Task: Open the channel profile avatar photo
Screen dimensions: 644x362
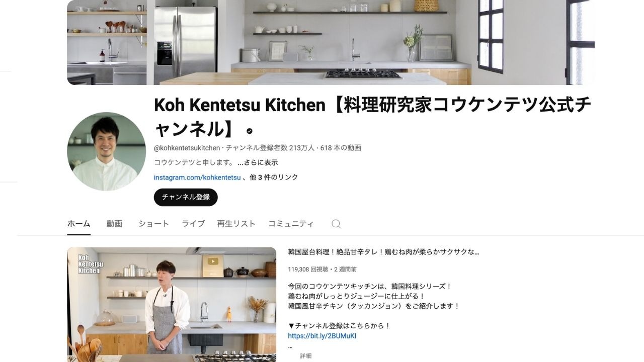Action: [x=106, y=151]
